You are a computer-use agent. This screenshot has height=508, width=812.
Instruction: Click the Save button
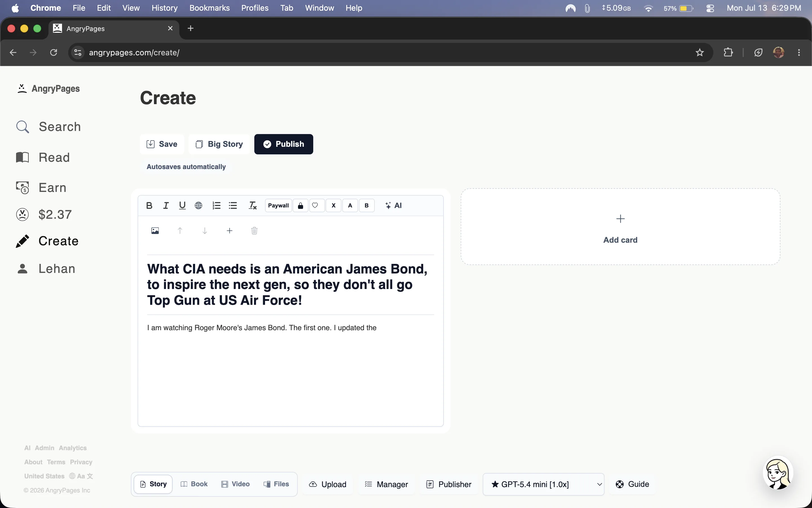[x=162, y=144]
